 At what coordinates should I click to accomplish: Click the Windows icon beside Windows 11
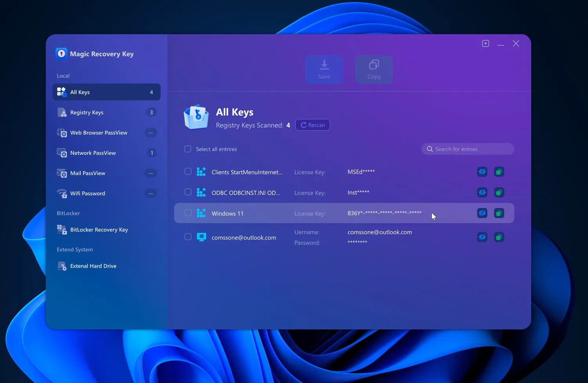pyautogui.click(x=201, y=213)
